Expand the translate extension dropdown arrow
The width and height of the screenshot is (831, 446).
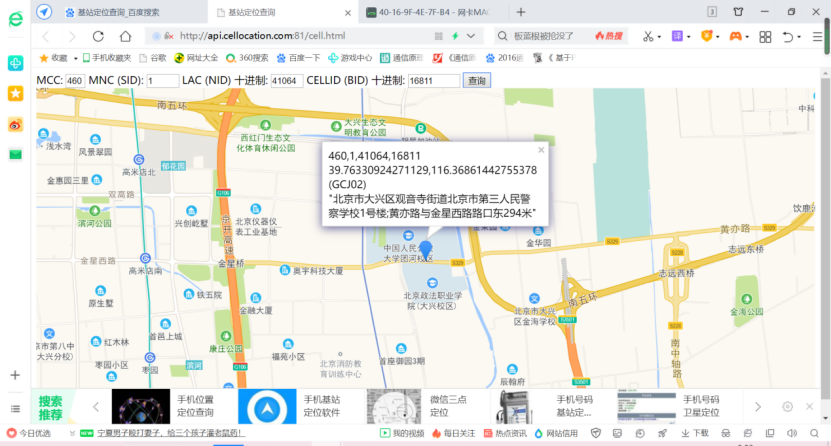(688, 37)
